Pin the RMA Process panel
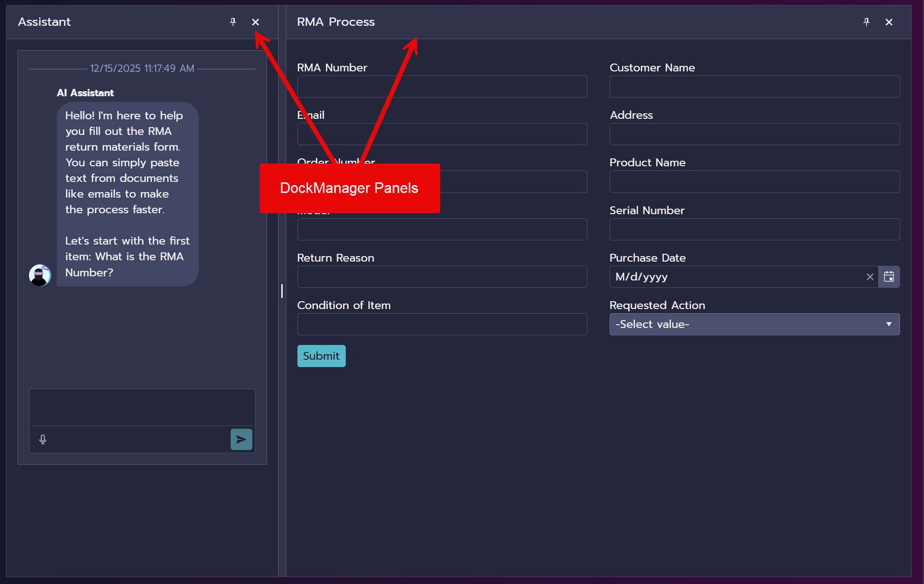 866,22
